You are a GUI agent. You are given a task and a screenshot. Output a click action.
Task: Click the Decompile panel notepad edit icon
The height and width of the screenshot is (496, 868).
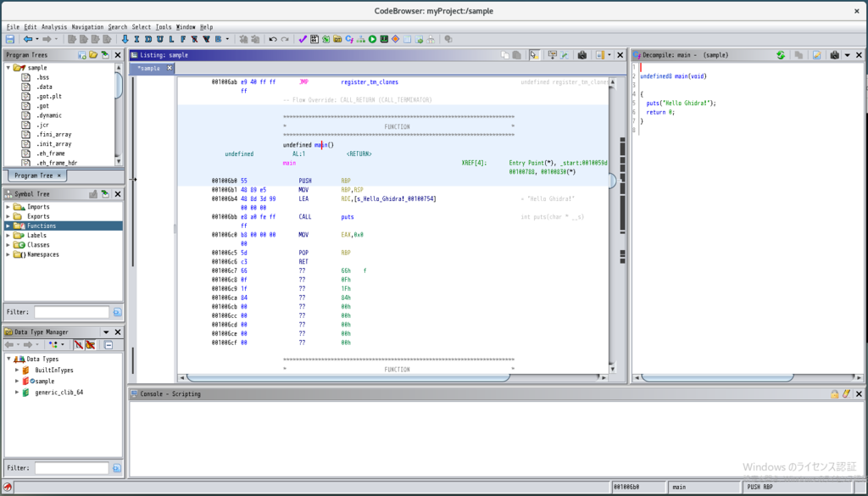point(816,55)
